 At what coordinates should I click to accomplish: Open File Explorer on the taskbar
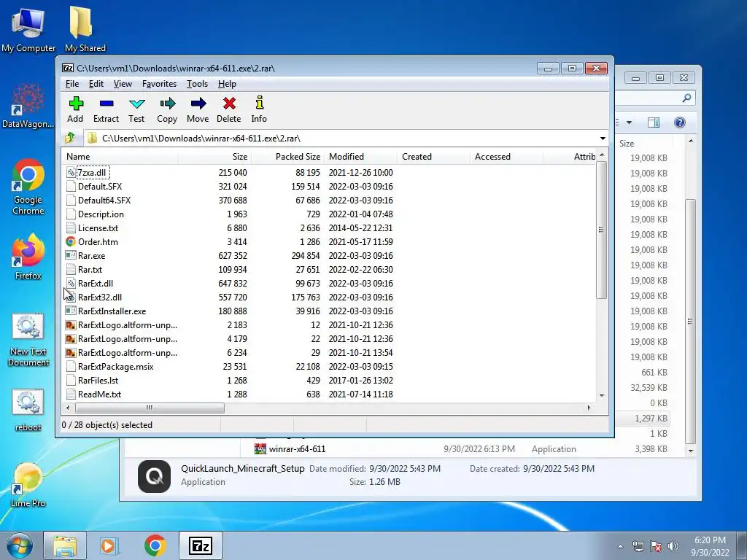(65, 545)
